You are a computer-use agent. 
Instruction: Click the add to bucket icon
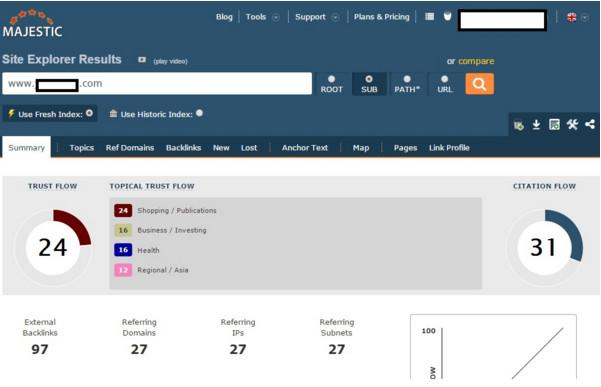pos(518,125)
